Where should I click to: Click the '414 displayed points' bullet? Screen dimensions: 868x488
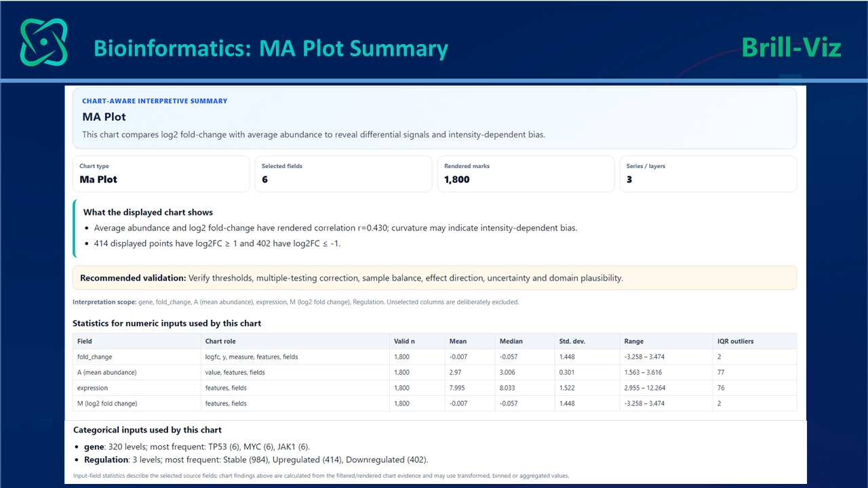click(217, 243)
